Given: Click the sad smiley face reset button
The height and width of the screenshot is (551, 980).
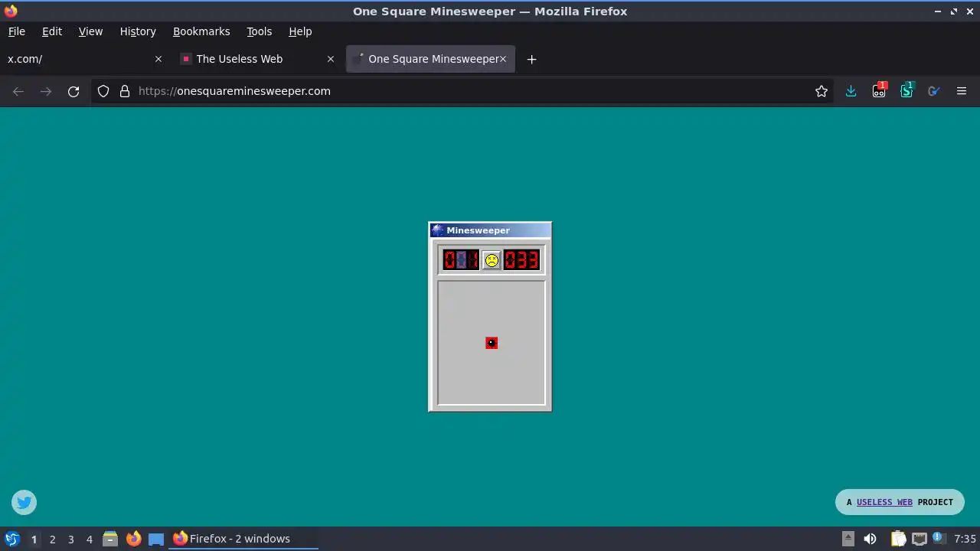Looking at the screenshot, I should click(x=492, y=260).
